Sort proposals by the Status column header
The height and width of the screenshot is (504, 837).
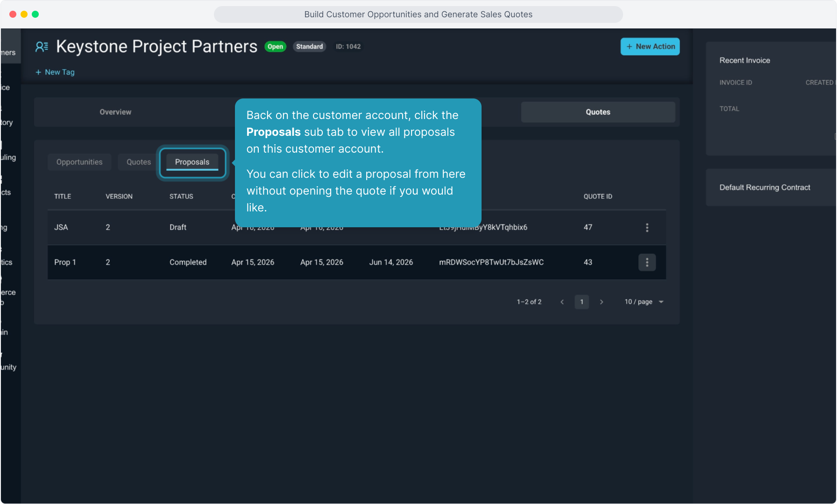pyautogui.click(x=181, y=196)
